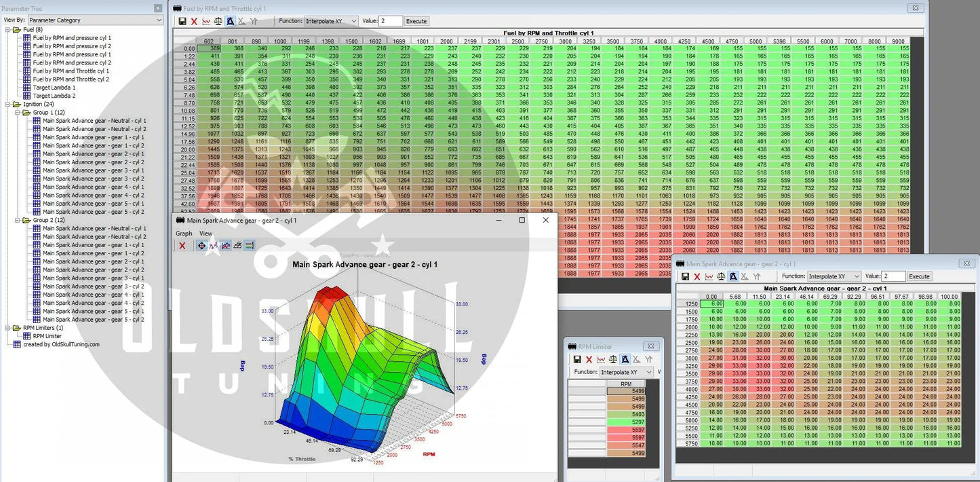Toggle the color legend button in graph toolbar
Screen dimensions: 980x482
click(249, 246)
